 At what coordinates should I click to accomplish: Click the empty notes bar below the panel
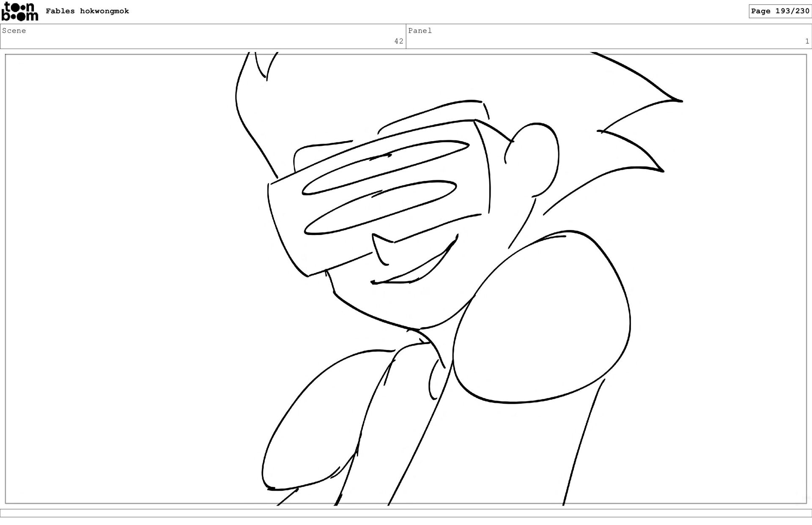(x=406, y=513)
